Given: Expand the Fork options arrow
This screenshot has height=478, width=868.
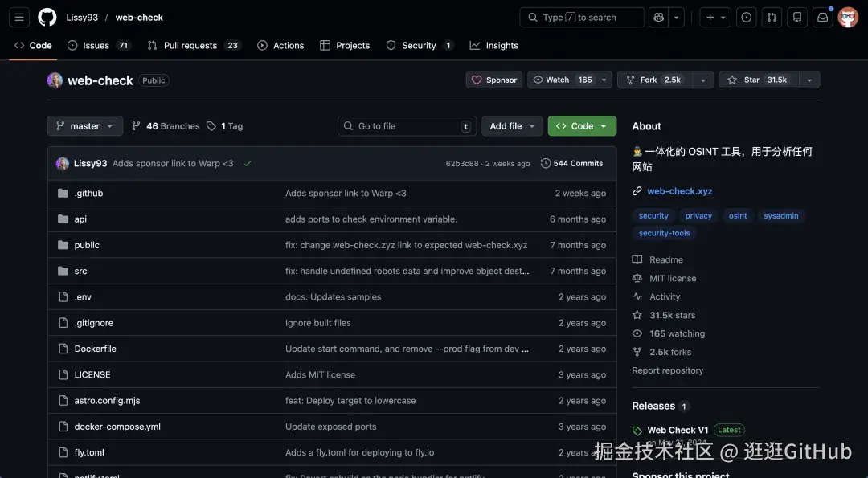Looking at the screenshot, I should pyautogui.click(x=702, y=80).
